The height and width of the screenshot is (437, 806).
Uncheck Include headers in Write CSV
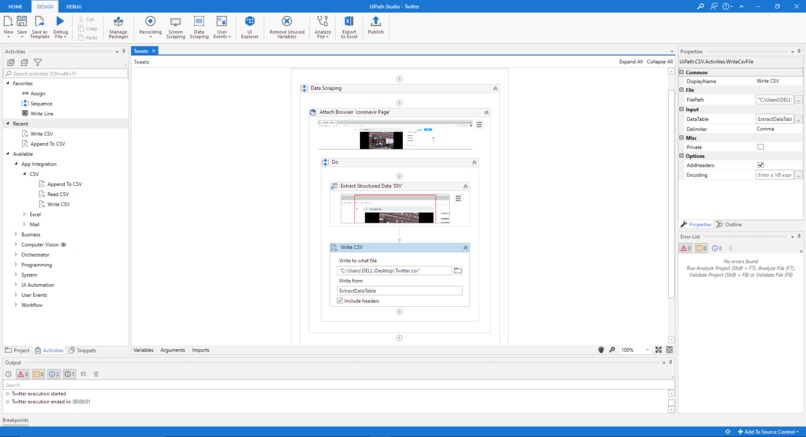coord(340,301)
